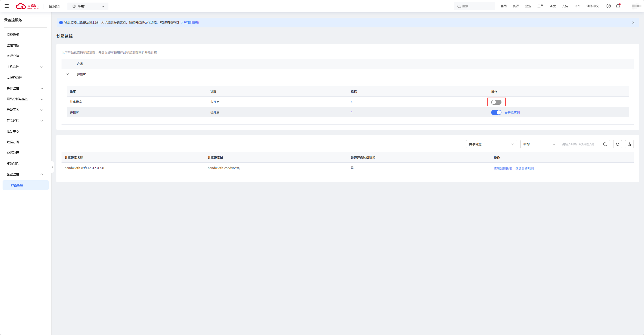Screen dimensions: 644x335
Task: Open the notifications bell icon
Action: pyautogui.click(x=618, y=6)
